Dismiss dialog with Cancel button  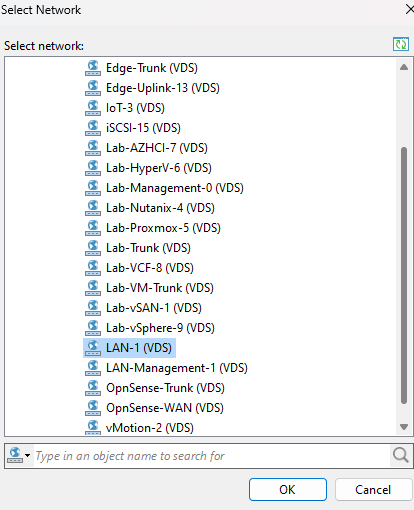[373, 490]
